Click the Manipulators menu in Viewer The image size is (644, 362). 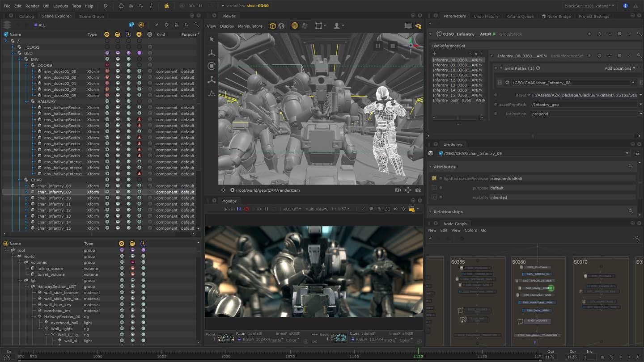(250, 26)
